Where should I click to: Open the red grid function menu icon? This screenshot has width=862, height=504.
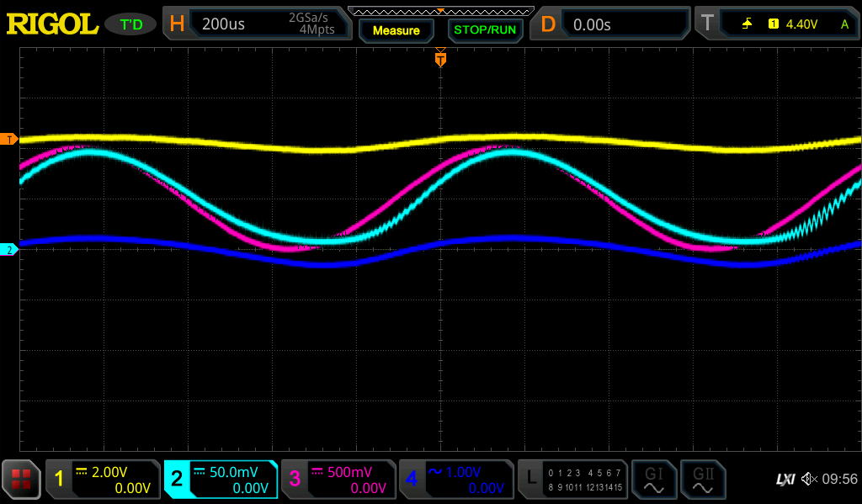click(x=21, y=480)
